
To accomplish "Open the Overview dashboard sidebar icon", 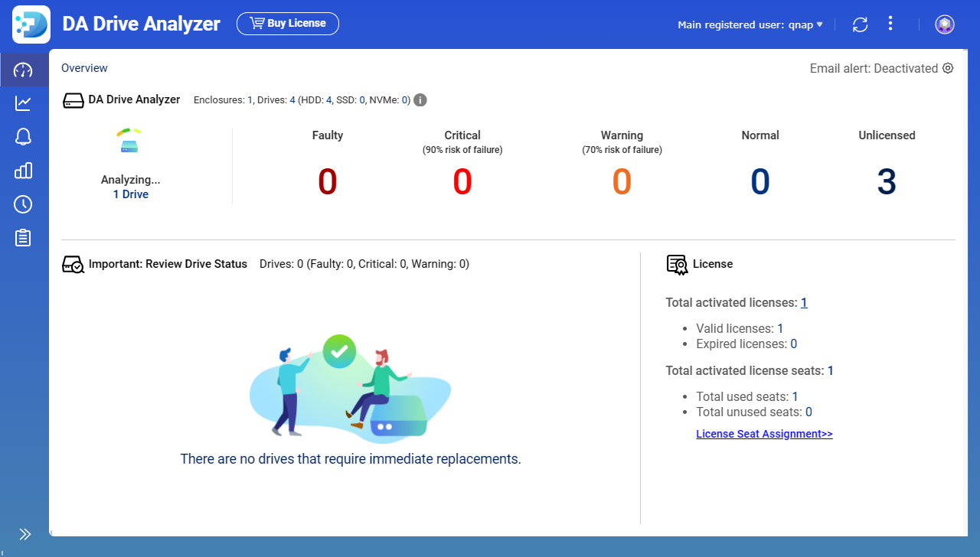I will [24, 70].
